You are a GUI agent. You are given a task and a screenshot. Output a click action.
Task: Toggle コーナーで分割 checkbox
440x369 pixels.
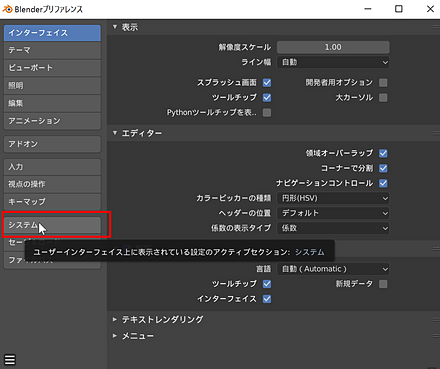coord(383,168)
